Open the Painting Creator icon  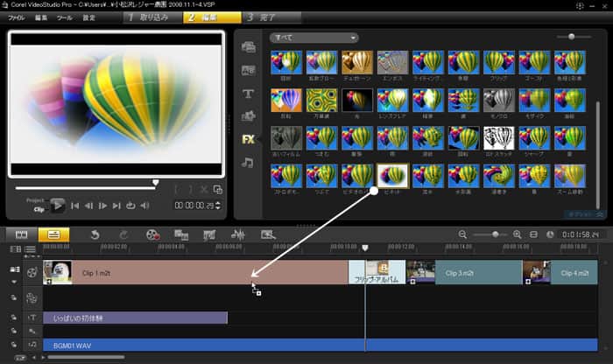pos(268,234)
